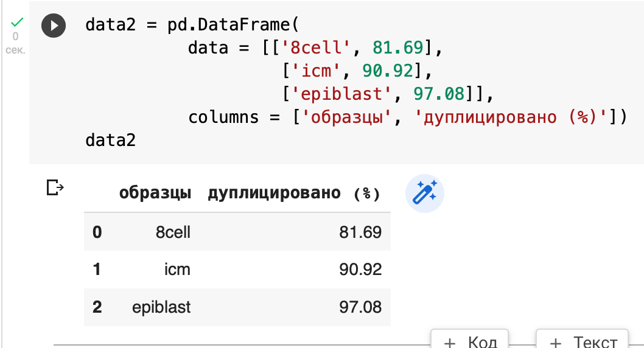The image size is (644, 348).
Task: Click the '8cell' string in the code
Action: click(316, 48)
